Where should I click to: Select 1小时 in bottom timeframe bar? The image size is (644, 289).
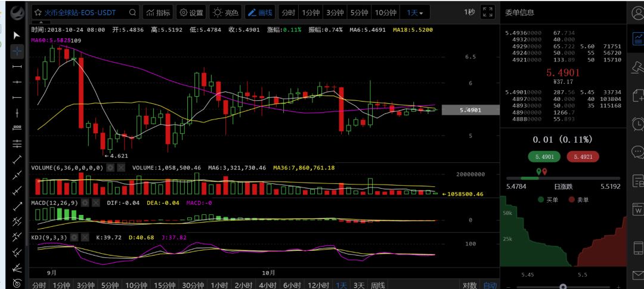pos(218,285)
